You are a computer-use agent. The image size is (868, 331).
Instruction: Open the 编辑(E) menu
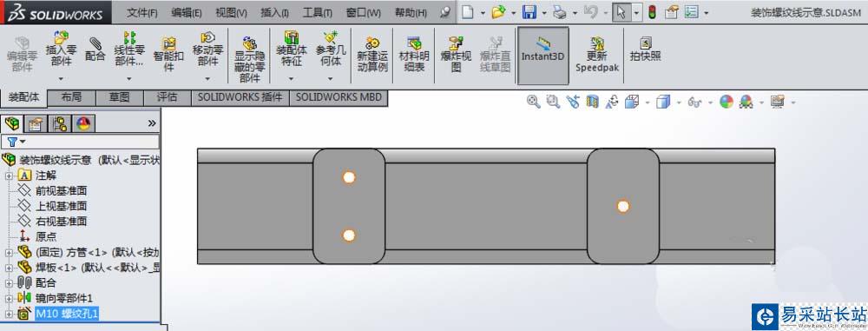point(187,12)
